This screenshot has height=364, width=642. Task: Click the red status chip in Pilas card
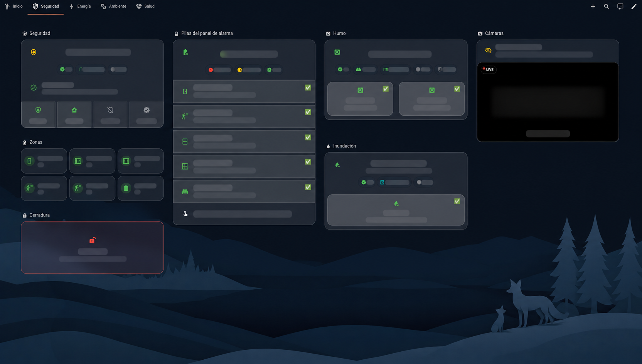click(x=219, y=70)
